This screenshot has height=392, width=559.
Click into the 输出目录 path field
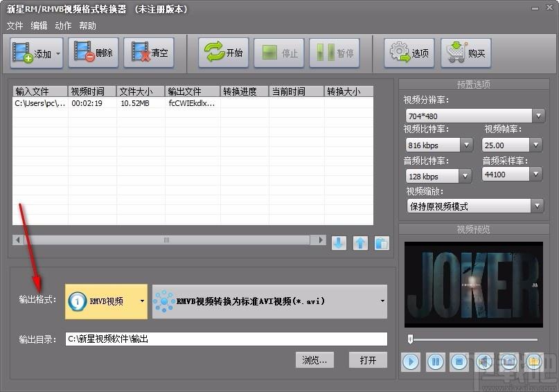coord(227,339)
